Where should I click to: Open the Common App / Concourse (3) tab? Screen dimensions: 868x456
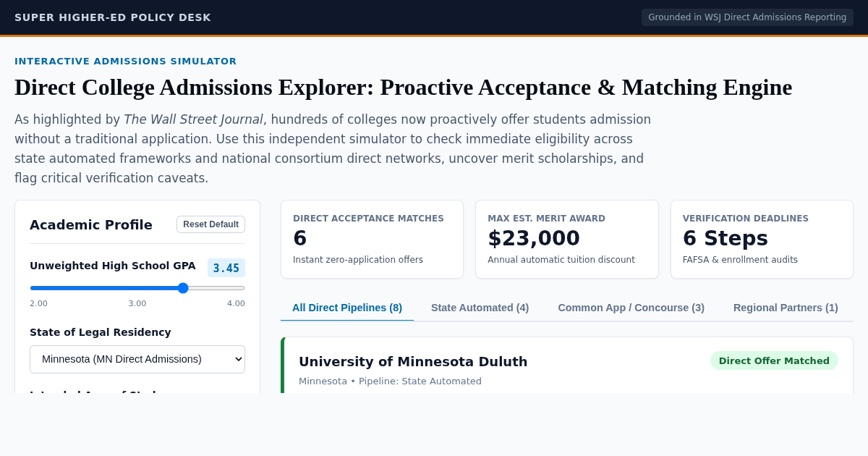coord(631,308)
